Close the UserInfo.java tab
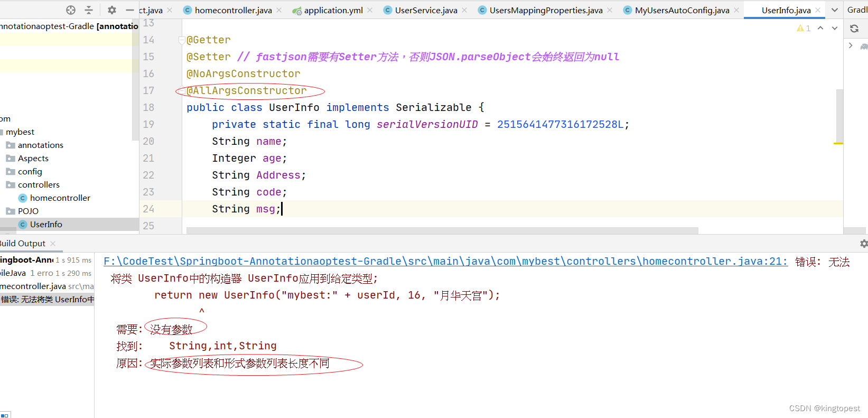The height and width of the screenshot is (418, 868). pyautogui.click(x=818, y=10)
